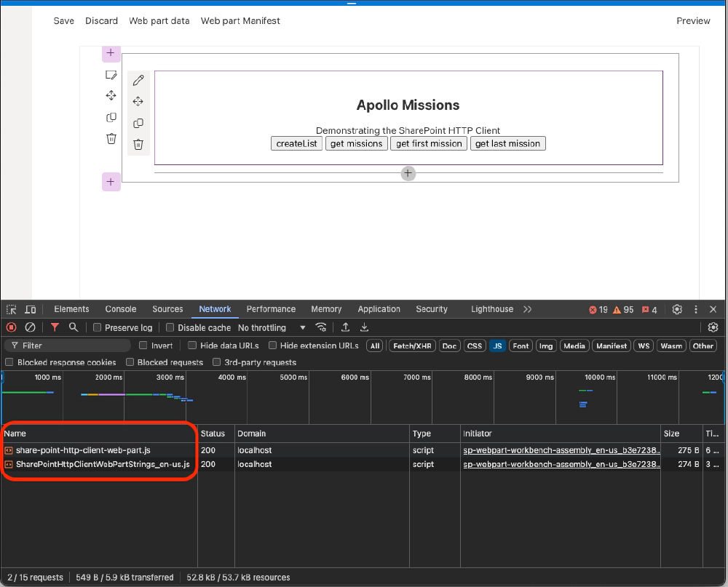Open initiator link for share-point-http-client-web-part.js row
This screenshot has height=587, width=728.
point(561,450)
